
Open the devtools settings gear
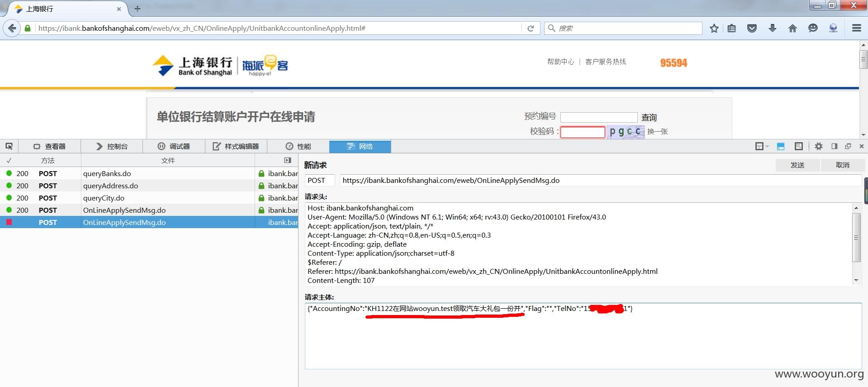tap(819, 146)
